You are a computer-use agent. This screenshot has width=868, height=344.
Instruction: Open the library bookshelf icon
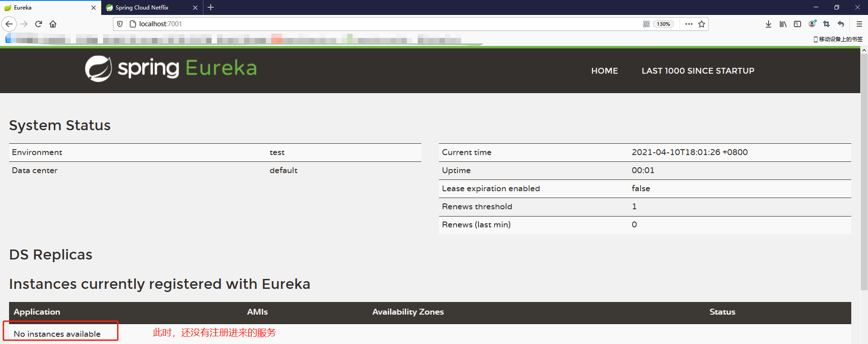783,24
